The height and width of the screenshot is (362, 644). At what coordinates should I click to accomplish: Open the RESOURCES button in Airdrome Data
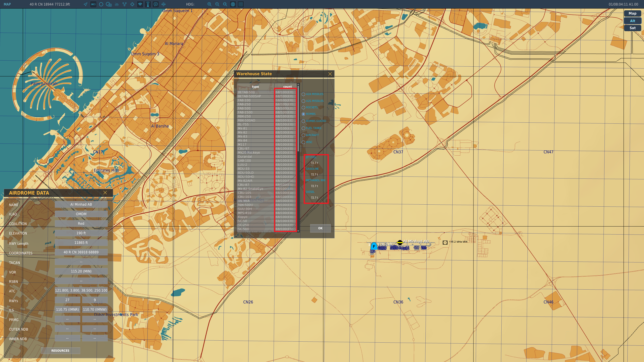[60, 351]
